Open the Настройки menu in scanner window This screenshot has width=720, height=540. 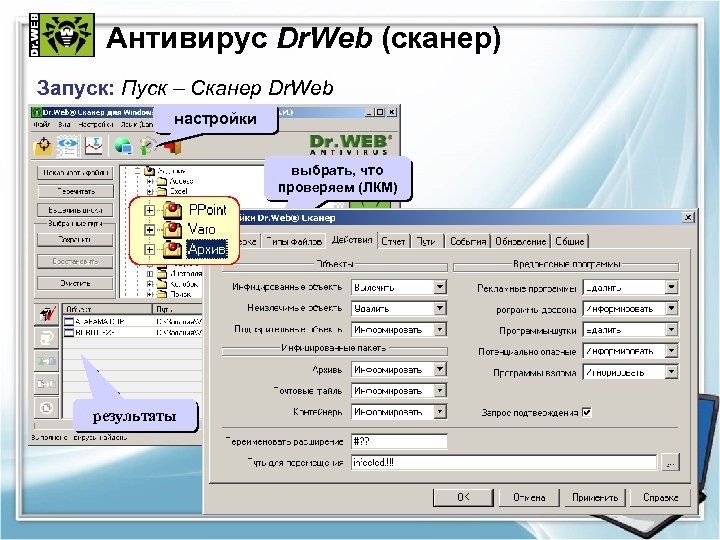pos(95,124)
